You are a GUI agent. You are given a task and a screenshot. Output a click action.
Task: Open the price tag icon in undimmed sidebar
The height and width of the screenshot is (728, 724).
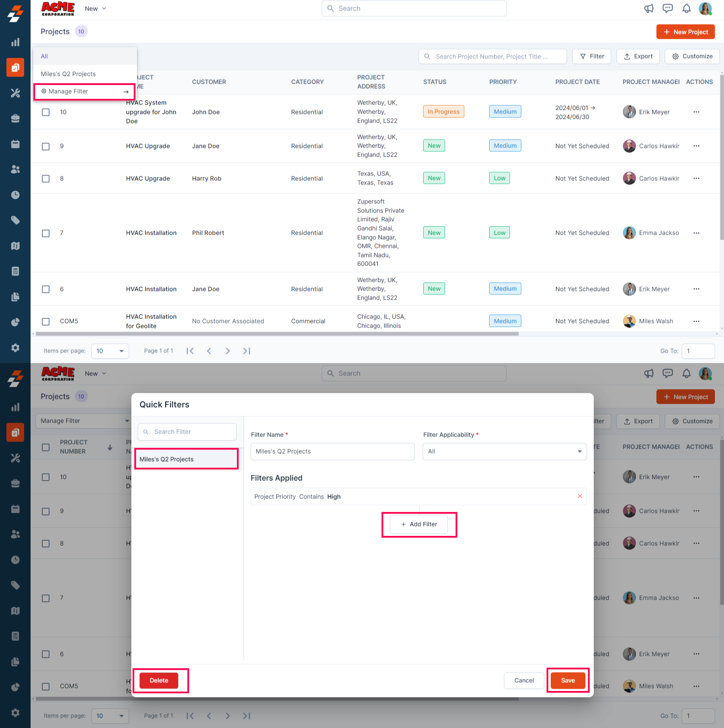tap(15, 220)
